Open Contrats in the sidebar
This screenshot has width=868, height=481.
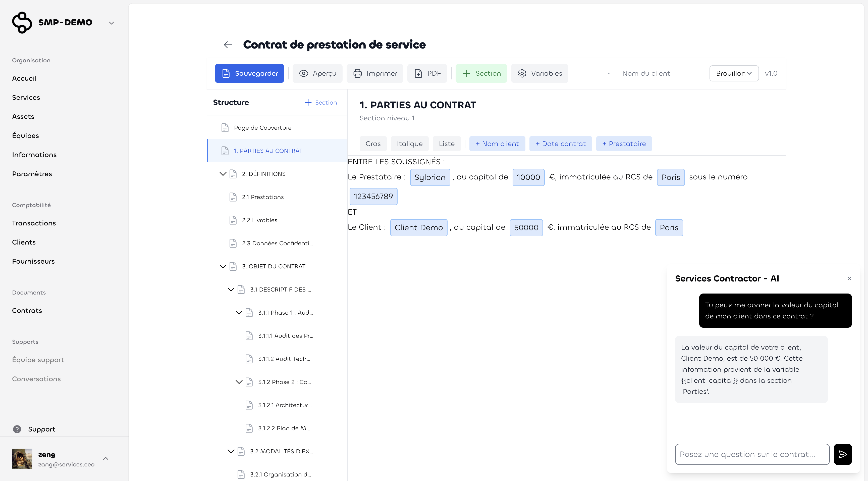[x=27, y=310]
